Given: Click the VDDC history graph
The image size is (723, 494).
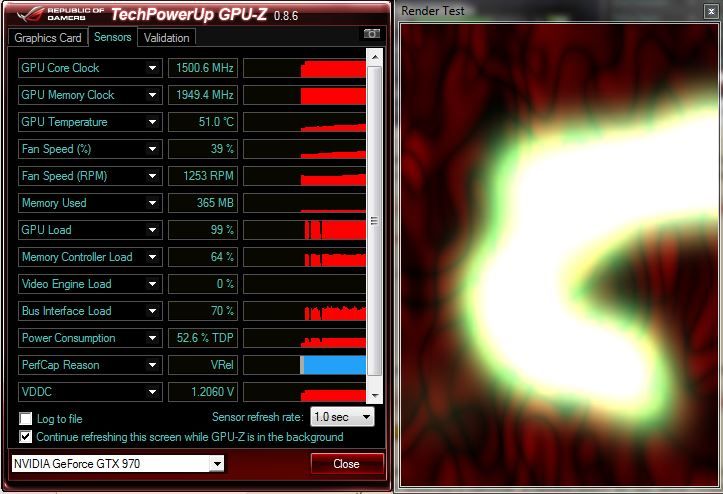Looking at the screenshot, I should coord(304,392).
